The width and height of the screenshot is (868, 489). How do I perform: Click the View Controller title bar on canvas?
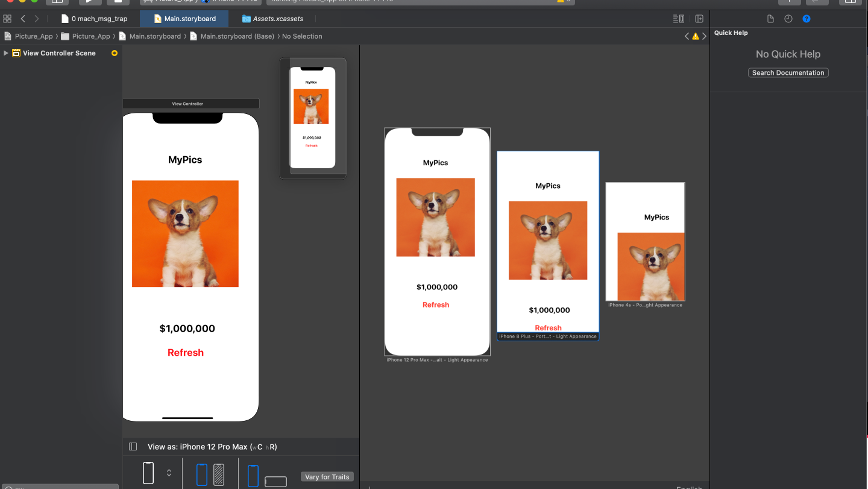190,104
